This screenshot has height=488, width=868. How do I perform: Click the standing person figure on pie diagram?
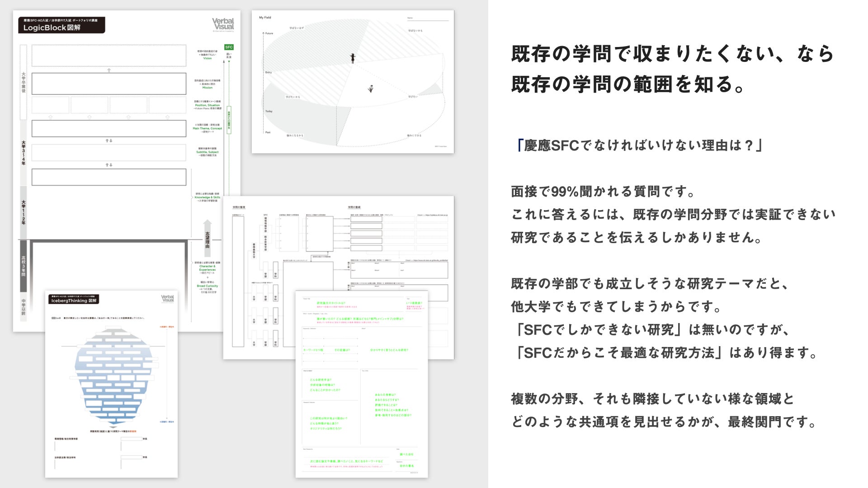(x=353, y=58)
